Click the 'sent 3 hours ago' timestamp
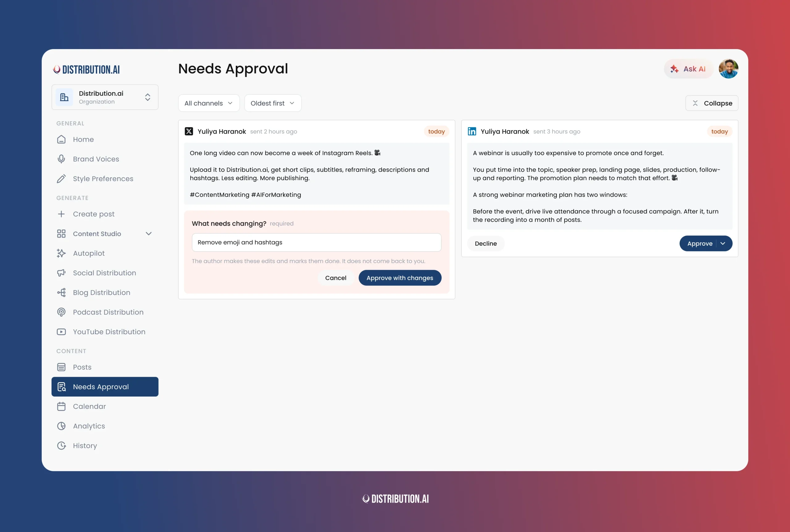 point(557,132)
